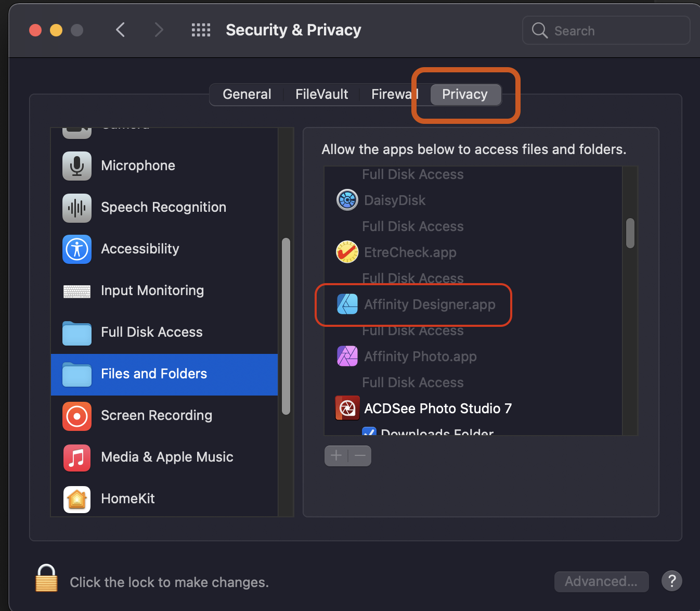The height and width of the screenshot is (611, 700).
Task: Switch to the FileVault tab
Action: click(322, 94)
